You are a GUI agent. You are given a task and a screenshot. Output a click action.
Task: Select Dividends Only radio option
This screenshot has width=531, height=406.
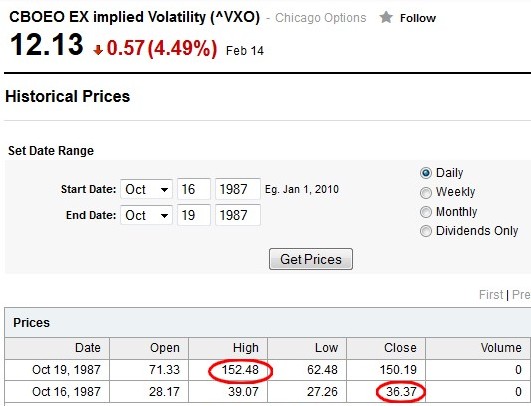pos(426,231)
